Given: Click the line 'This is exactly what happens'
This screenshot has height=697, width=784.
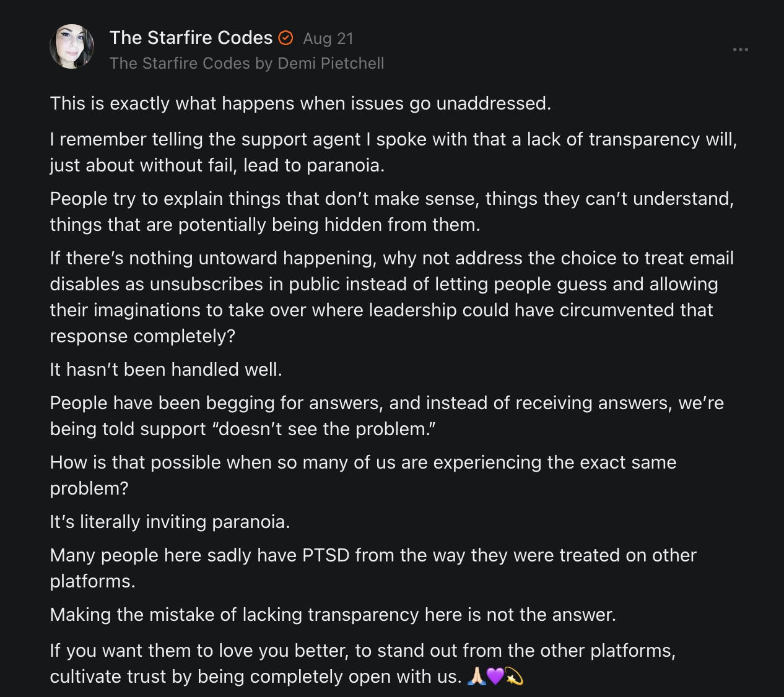Looking at the screenshot, I should click(300, 103).
